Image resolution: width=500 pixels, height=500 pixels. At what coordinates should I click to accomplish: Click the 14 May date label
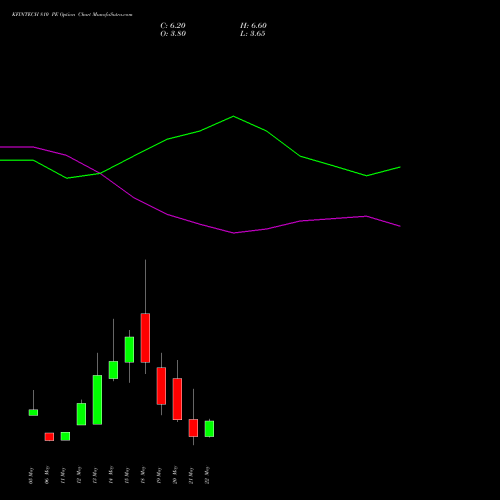pos(111,475)
